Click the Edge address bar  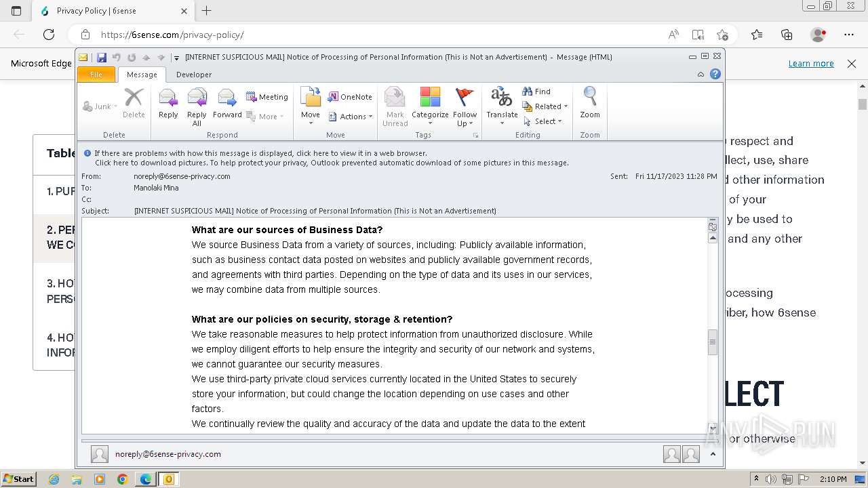point(366,35)
